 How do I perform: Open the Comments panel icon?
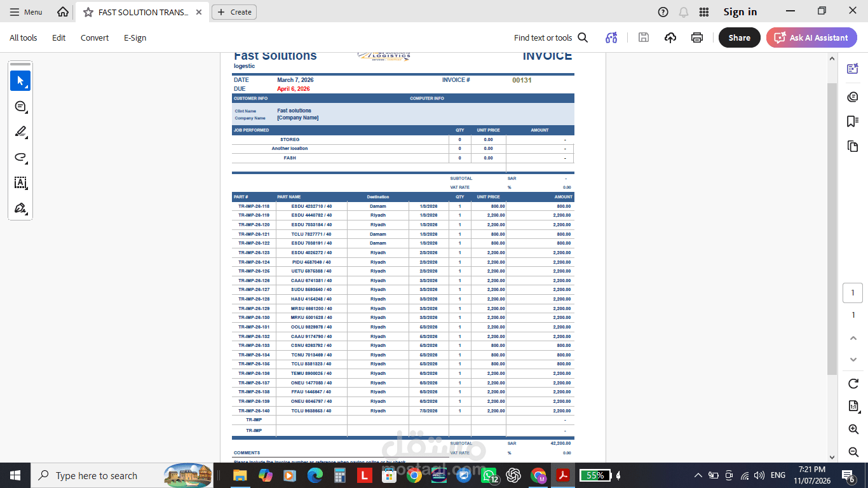pyautogui.click(x=853, y=97)
